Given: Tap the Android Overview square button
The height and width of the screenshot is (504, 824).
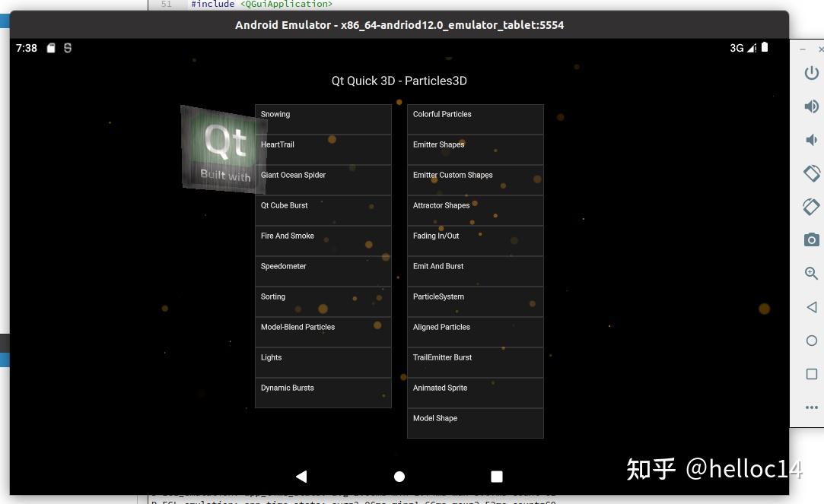Looking at the screenshot, I should [x=496, y=476].
